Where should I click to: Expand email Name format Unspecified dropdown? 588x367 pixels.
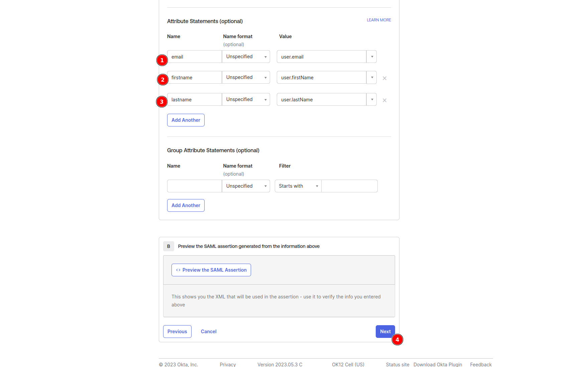pos(246,57)
